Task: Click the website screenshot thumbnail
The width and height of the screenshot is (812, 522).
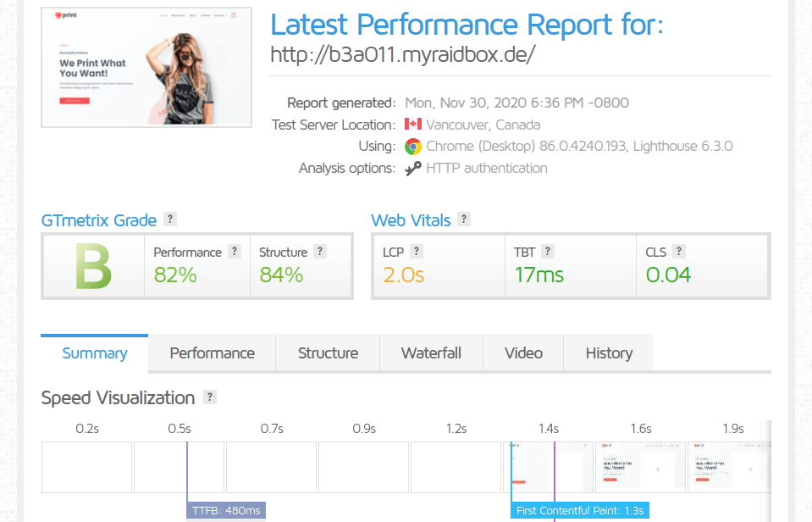Action: (146, 68)
